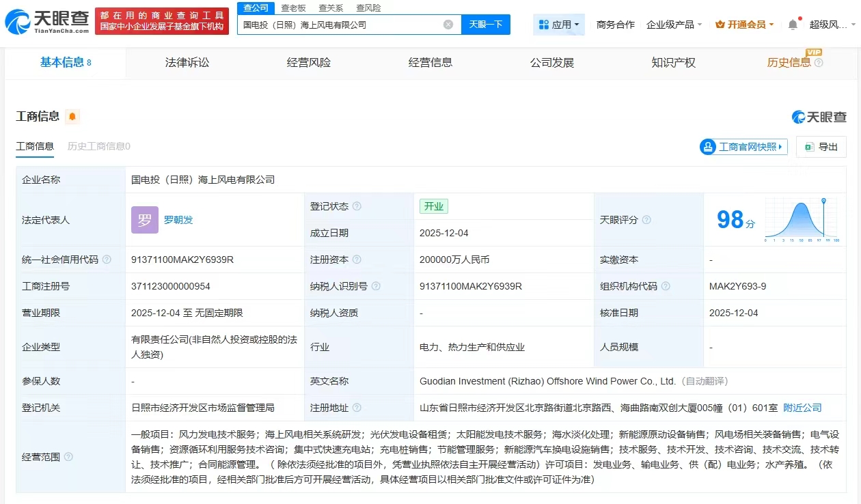Click the 天眼一下 search button

point(486,25)
